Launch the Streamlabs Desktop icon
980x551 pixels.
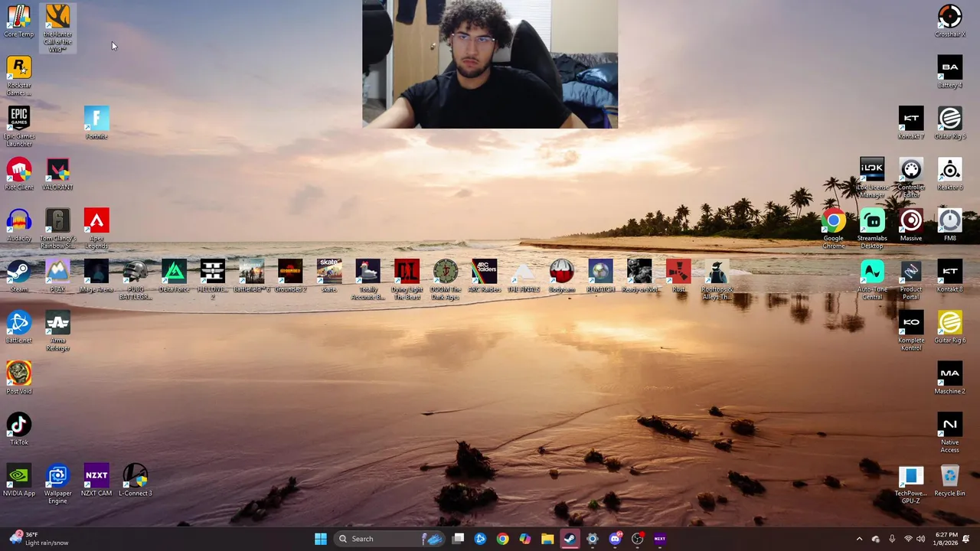click(872, 229)
